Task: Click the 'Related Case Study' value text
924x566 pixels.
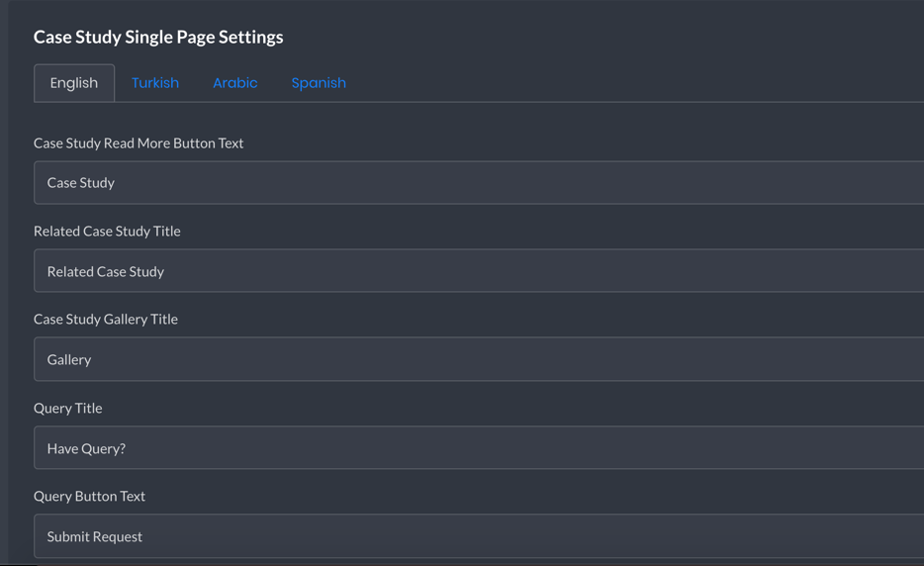Action: [x=106, y=272]
